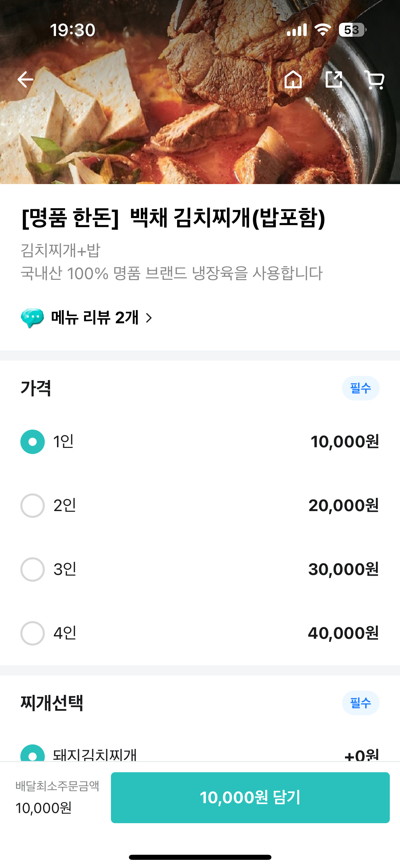Open 메뉴 리뷰 2개 link
Screen dimensions: 400x868
[95, 318]
